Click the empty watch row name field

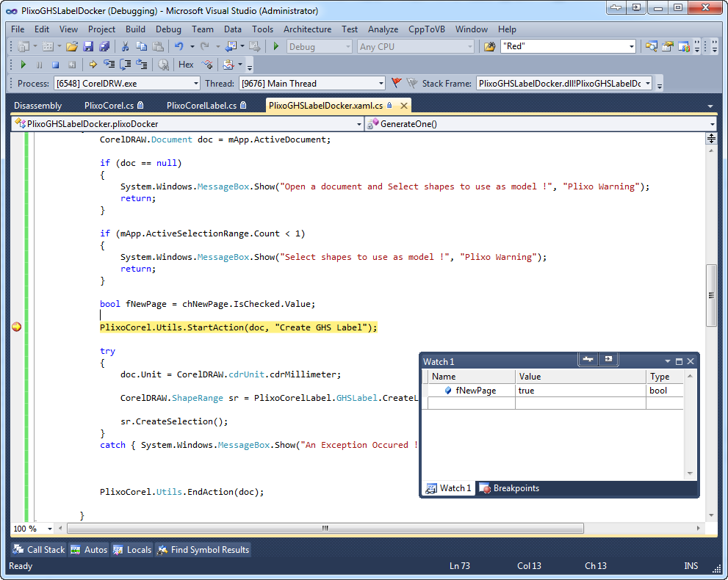click(x=471, y=403)
